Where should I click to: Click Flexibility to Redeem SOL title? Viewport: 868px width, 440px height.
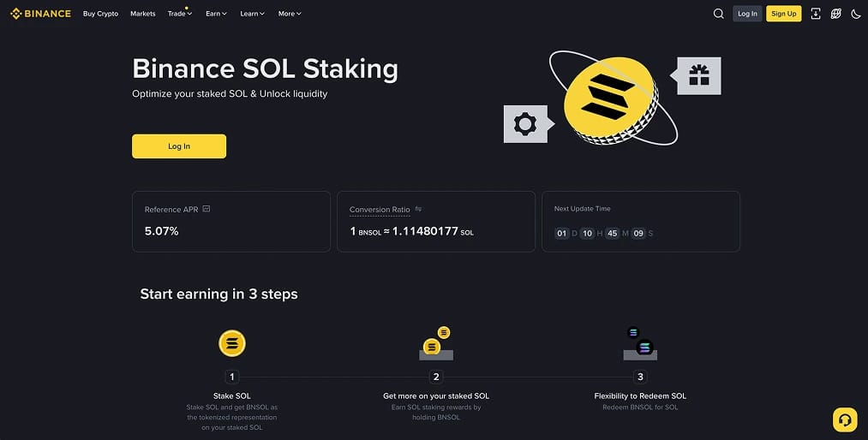[640, 395]
